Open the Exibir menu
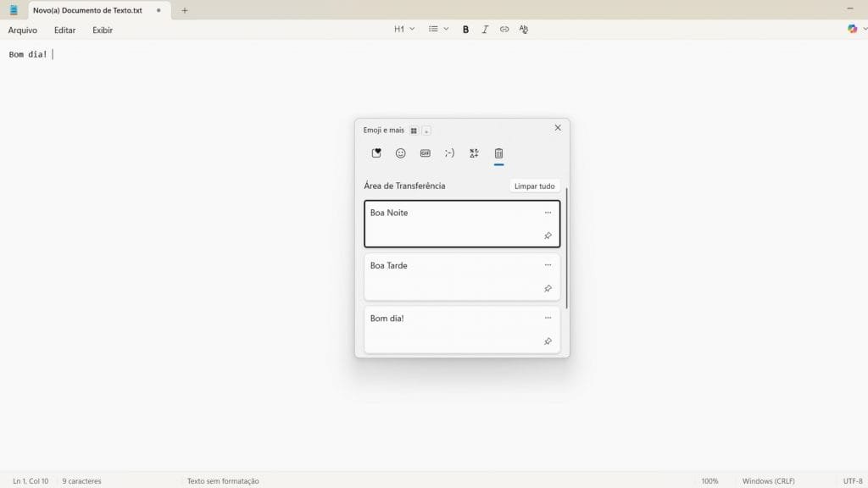This screenshot has width=868, height=488. click(103, 30)
